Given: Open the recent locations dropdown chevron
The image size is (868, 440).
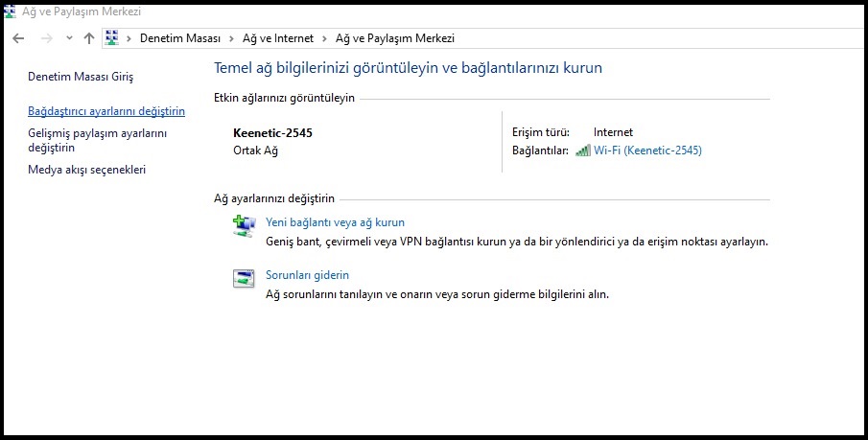Looking at the screenshot, I should 69,38.
